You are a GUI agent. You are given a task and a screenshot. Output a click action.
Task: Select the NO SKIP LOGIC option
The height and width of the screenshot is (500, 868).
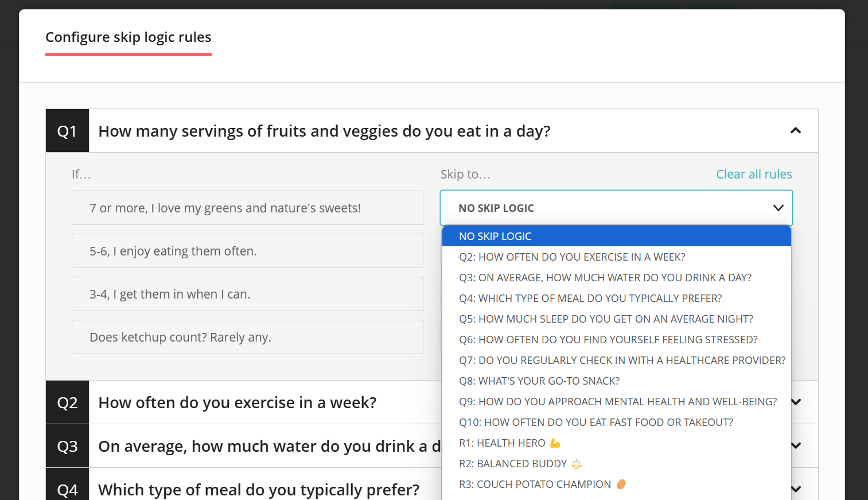(616, 236)
